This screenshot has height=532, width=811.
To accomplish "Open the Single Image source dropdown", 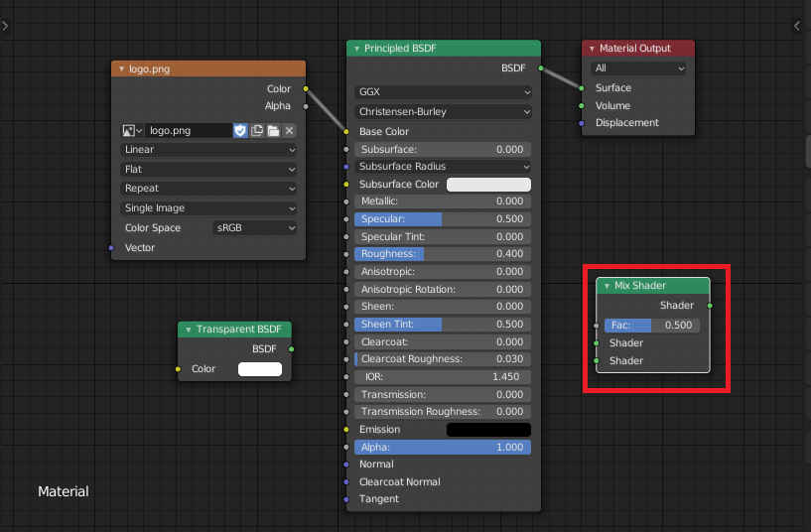I will [x=208, y=207].
